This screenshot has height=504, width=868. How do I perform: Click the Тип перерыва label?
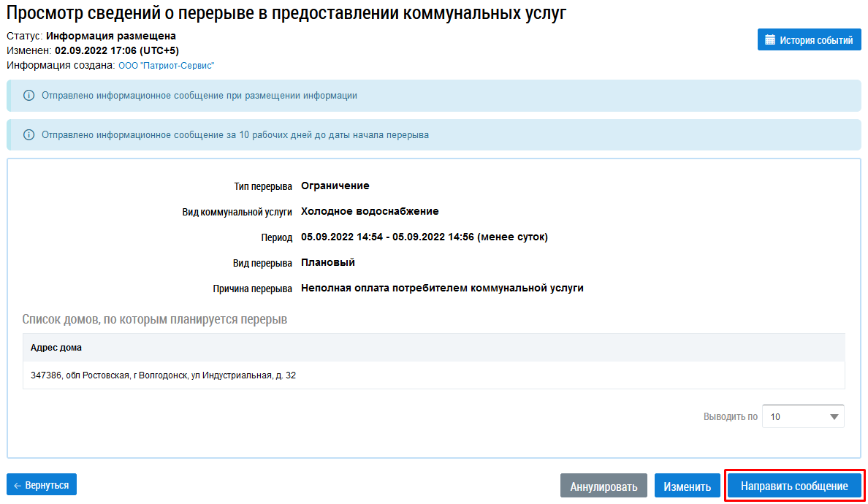(x=263, y=186)
